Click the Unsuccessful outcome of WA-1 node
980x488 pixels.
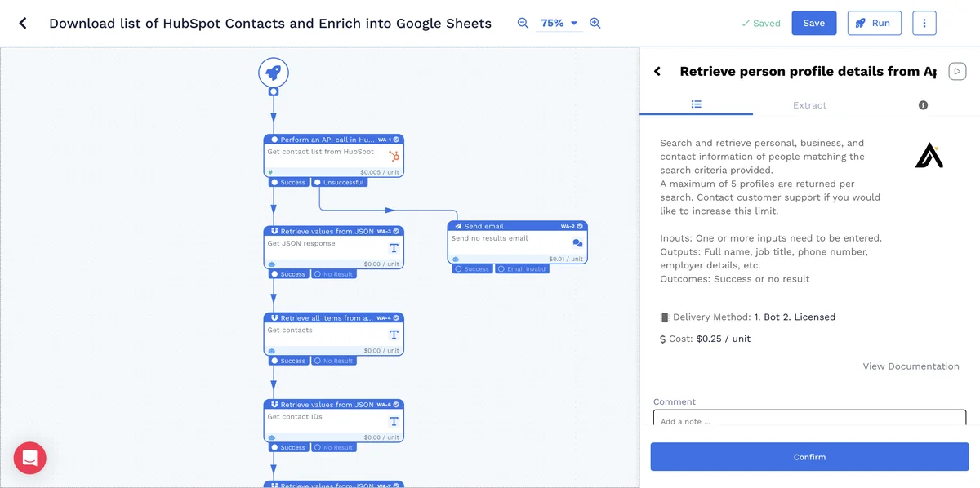pyautogui.click(x=340, y=182)
